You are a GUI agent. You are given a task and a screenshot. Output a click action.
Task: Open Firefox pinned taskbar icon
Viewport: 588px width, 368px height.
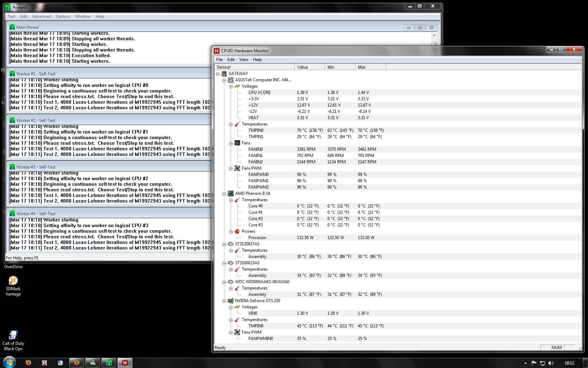coord(28,363)
